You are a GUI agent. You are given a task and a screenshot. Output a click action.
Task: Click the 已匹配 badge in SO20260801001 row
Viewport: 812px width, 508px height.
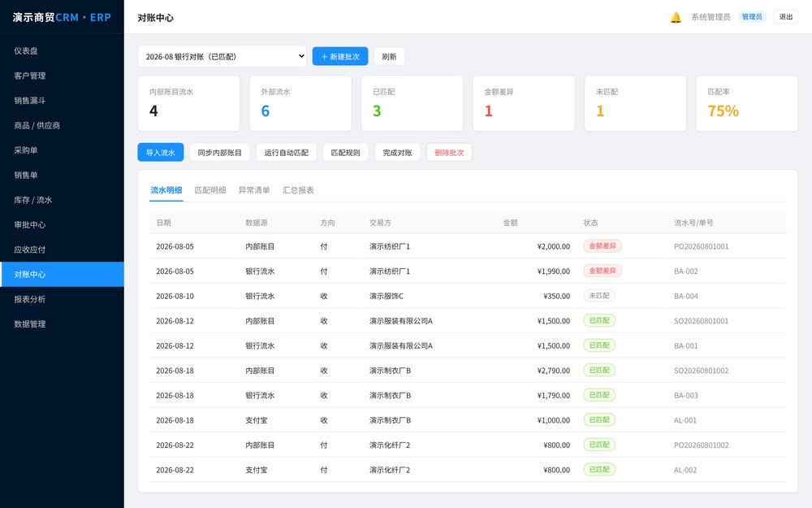(x=599, y=320)
